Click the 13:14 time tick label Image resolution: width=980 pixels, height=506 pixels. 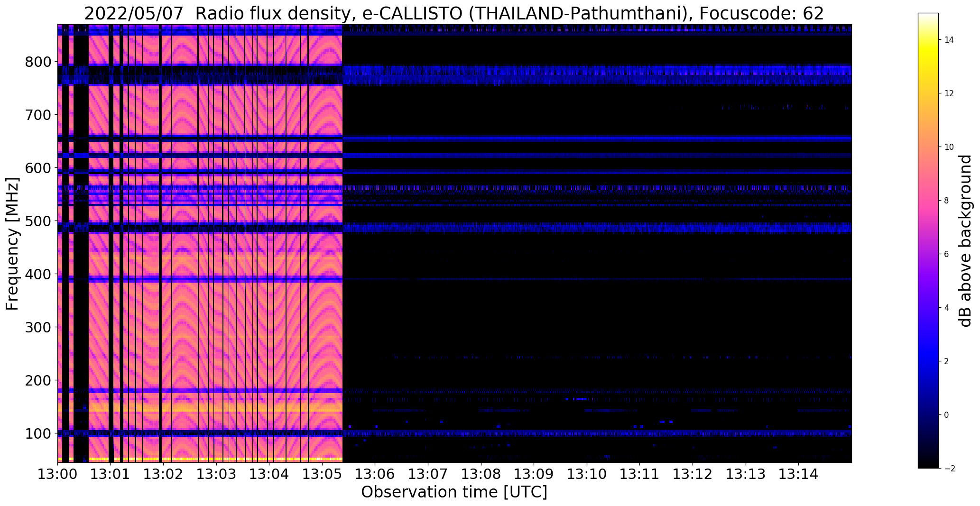pyautogui.click(x=799, y=474)
